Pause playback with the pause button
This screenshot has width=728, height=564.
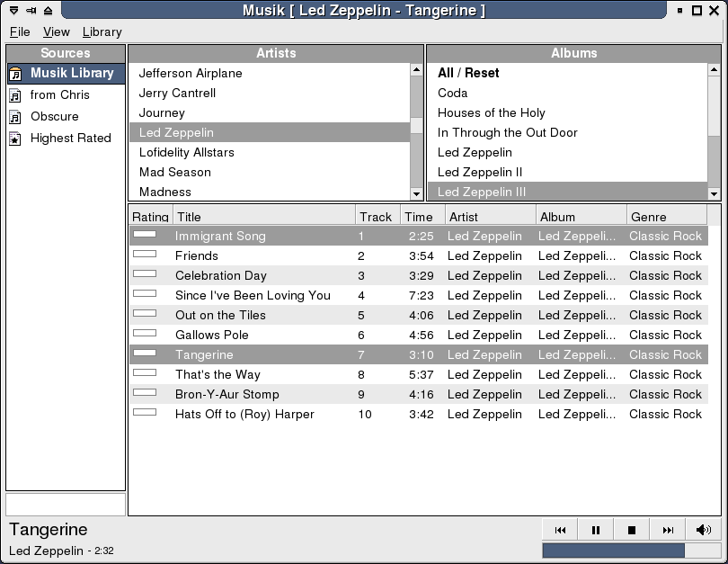(596, 530)
